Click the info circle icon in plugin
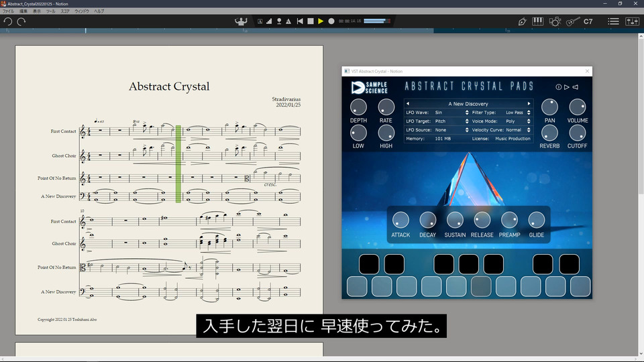Viewport: 644px width, 362px height. (558, 87)
